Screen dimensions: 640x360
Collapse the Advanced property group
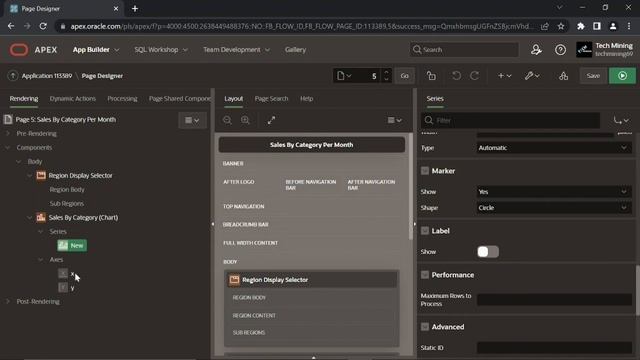425,327
